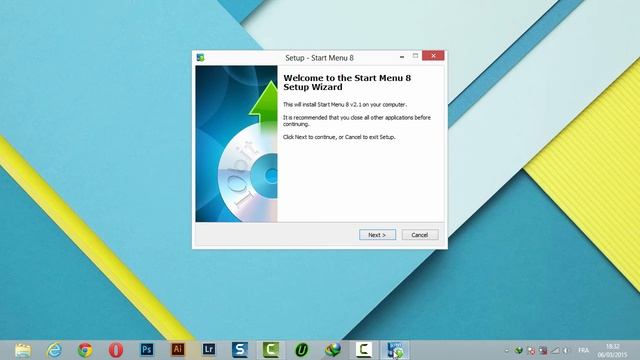
Task: Open Google Chrome from taskbar
Action: pyautogui.click(x=85, y=350)
